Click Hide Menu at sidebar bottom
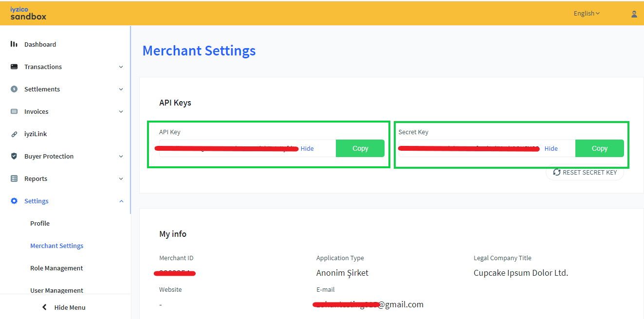The height and width of the screenshot is (319, 644). pos(65,307)
